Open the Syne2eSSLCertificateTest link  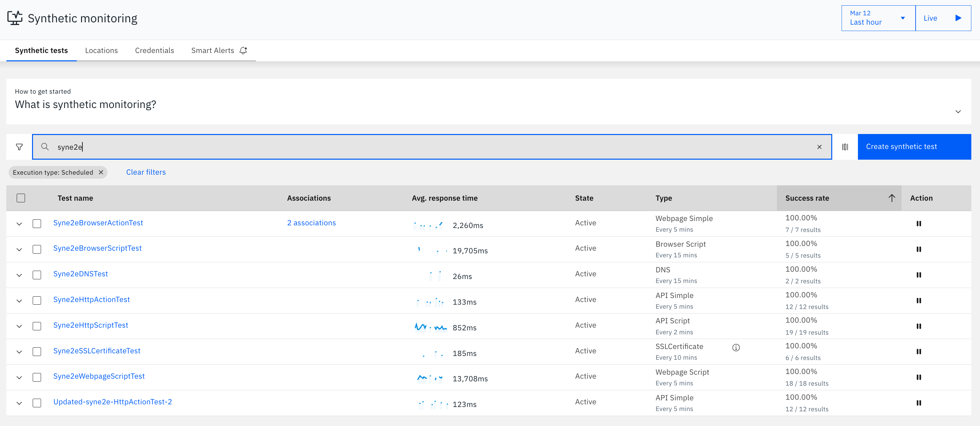pos(97,351)
